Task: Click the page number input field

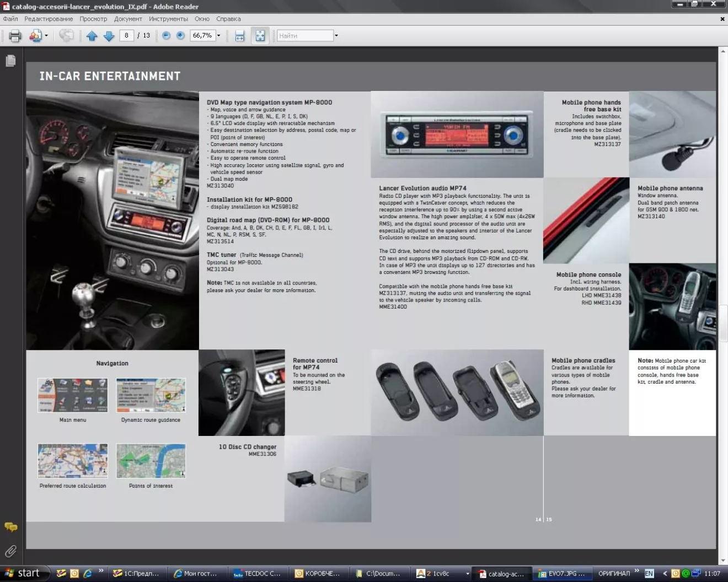Action: coord(126,36)
